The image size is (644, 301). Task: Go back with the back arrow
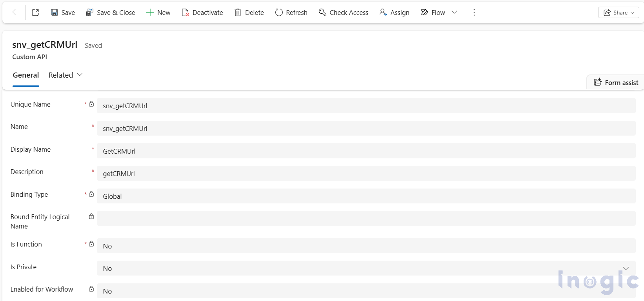[16, 13]
